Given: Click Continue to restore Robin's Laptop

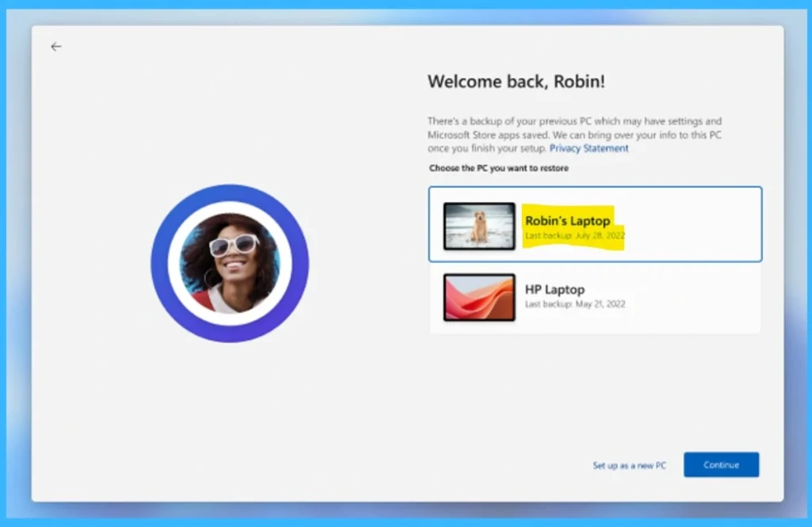Looking at the screenshot, I should coord(721,465).
